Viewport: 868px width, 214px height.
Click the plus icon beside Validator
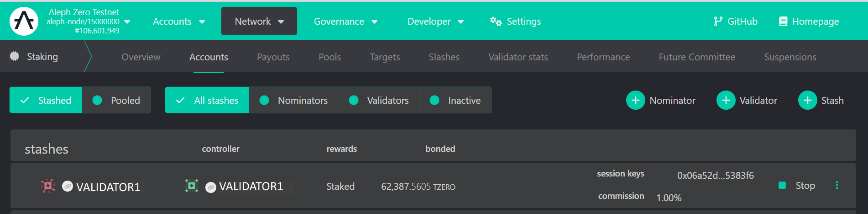(x=726, y=100)
